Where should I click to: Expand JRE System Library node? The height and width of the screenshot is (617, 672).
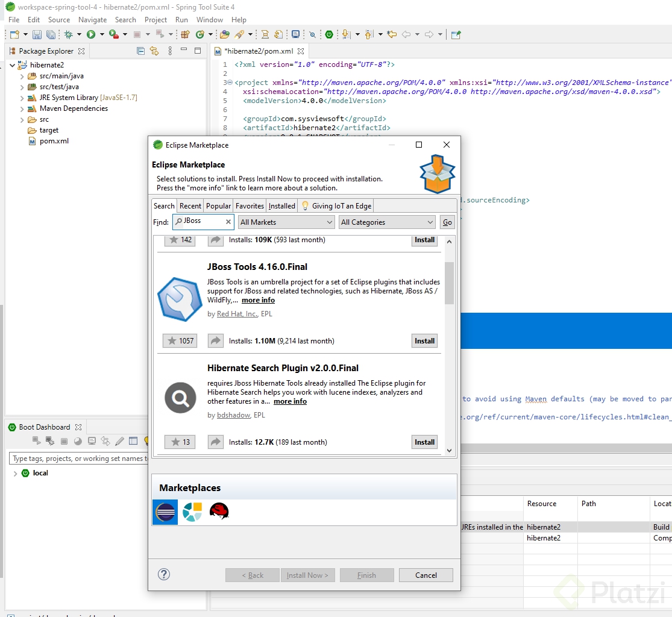coord(22,98)
